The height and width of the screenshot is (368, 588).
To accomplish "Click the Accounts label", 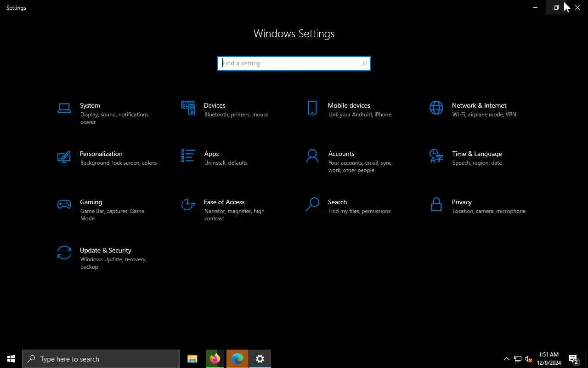I will [x=341, y=154].
